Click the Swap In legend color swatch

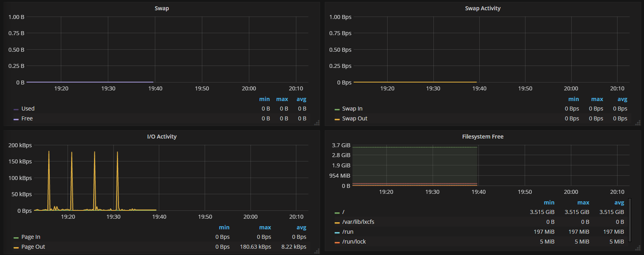(x=337, y=109)
